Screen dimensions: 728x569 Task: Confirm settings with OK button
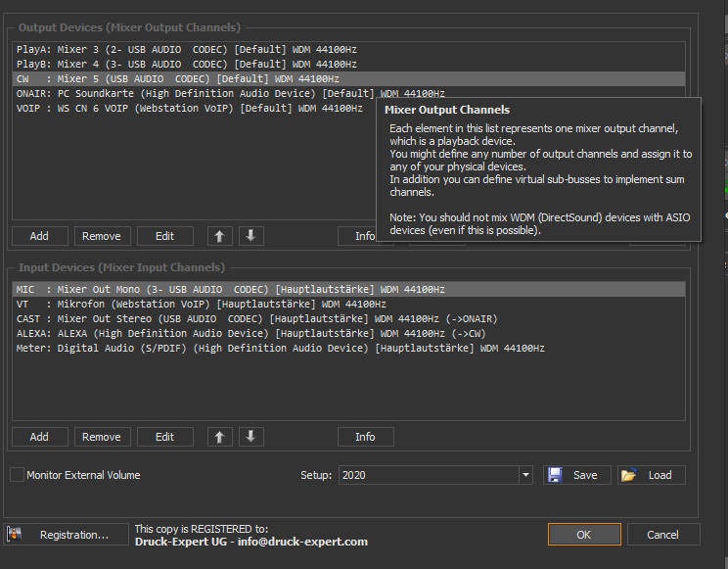[x=584, y=535]
